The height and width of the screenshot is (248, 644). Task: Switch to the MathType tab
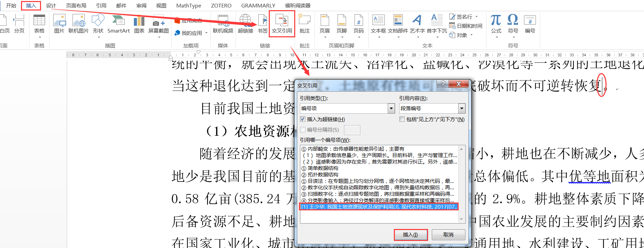(189, 5)
